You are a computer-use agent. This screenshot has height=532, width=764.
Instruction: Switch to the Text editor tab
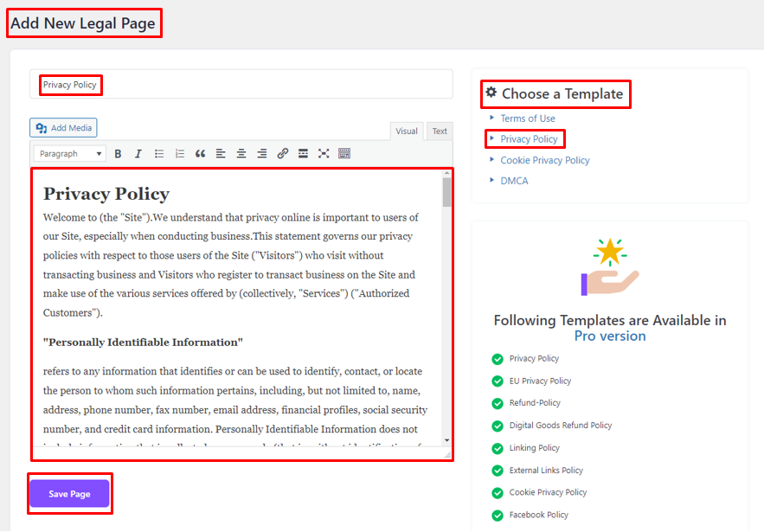440,131
